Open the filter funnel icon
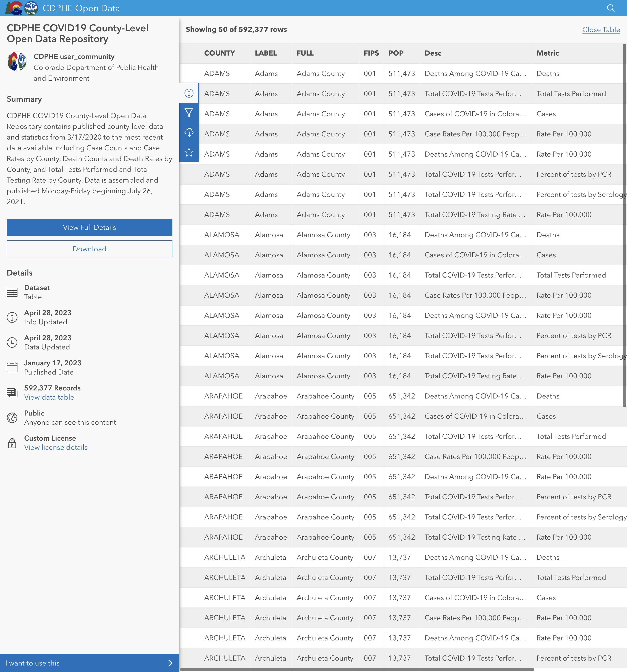Screen dimensions: 627x672 [189, 113]
